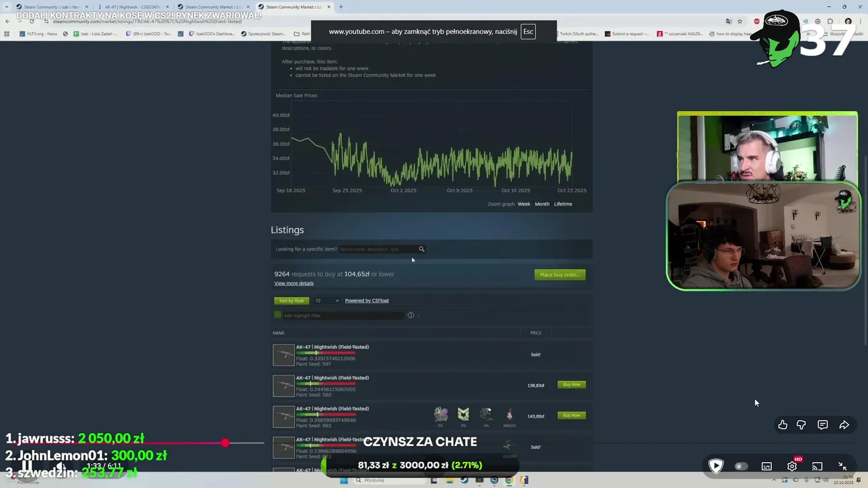Open the page size dropdown showing 10

pyautogui.click(x=326, y=300)
